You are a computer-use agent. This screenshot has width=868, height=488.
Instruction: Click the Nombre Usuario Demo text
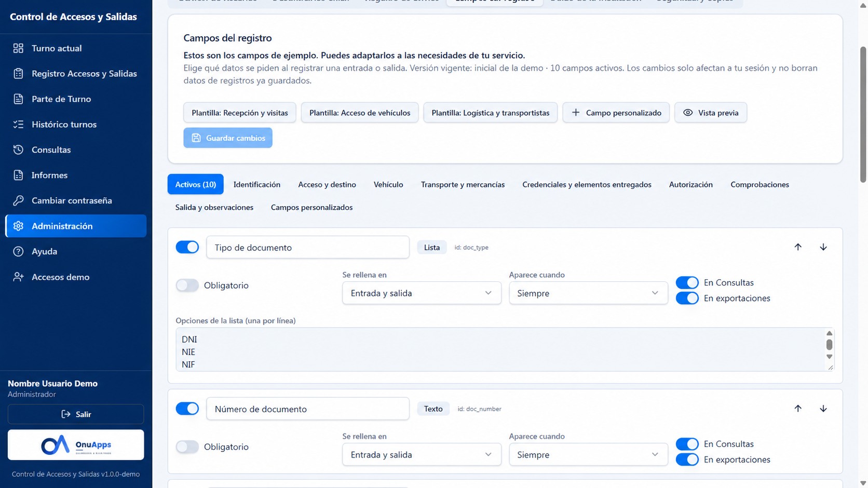tap(53, 384)
